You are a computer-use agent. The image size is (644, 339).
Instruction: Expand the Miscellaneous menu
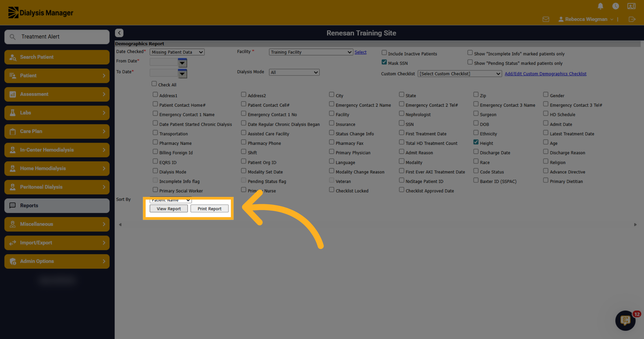(57, 224)
